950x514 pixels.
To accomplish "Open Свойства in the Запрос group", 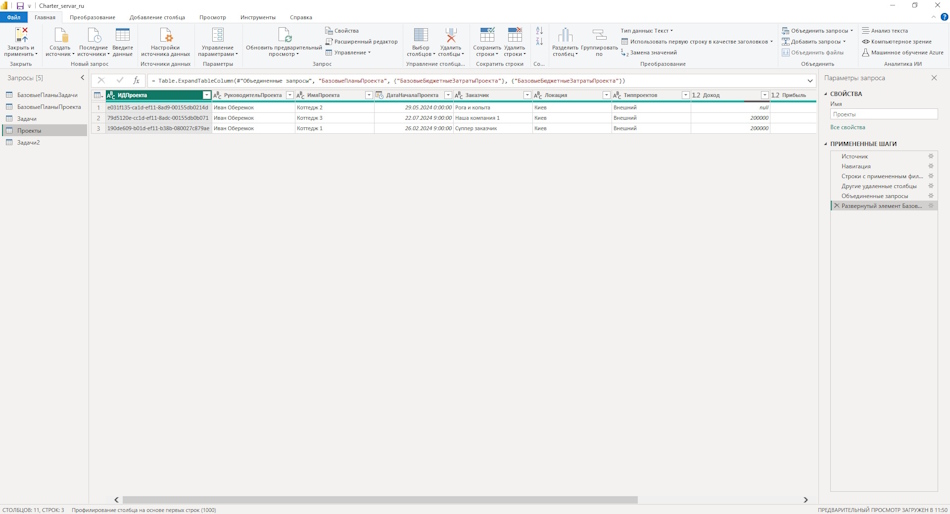I will [x=342, y=30].
